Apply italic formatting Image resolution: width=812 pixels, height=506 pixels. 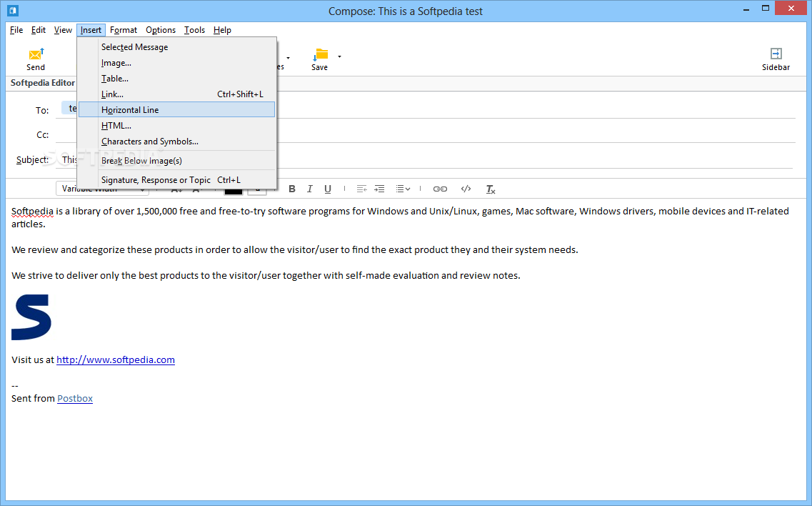click(x=310, y=189)
